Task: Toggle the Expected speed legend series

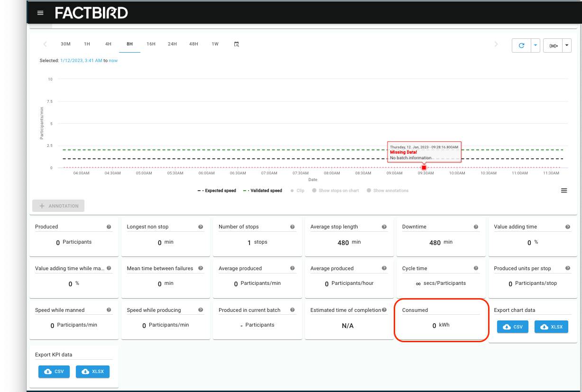Action: [x=217, y=191]
